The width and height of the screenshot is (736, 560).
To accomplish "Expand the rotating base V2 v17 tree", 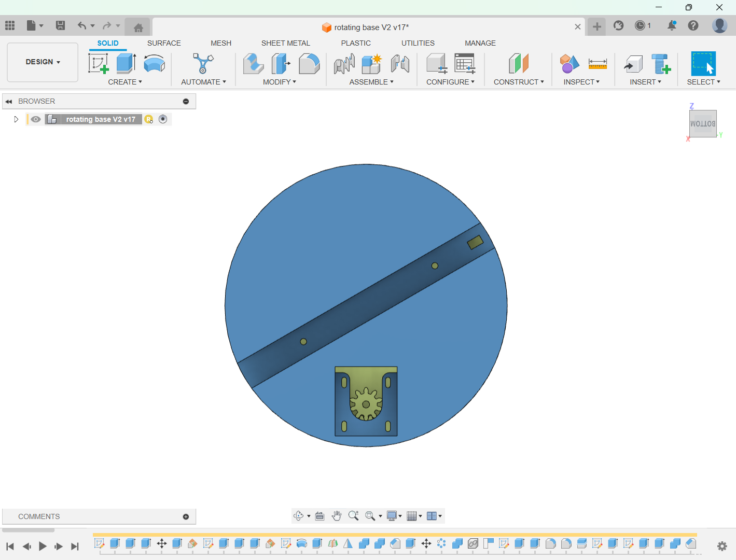I will click(x=16, y=119).
